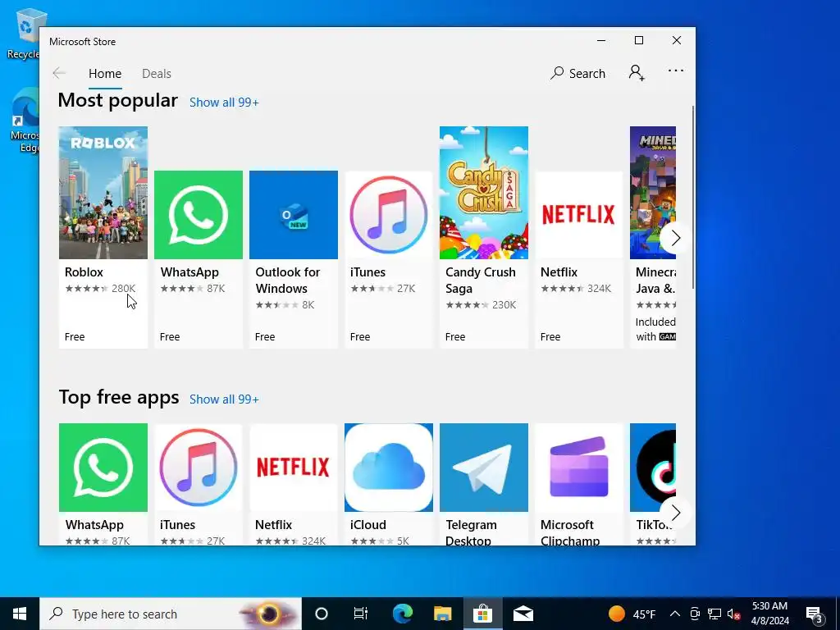840x630 pixels.
Task: Open the network tray icon
Action: (714, 614)
